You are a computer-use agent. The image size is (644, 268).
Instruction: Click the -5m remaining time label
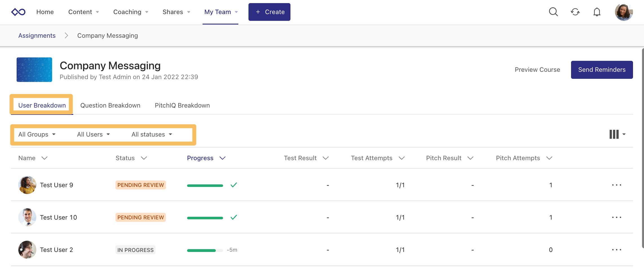tap(232, 250)
